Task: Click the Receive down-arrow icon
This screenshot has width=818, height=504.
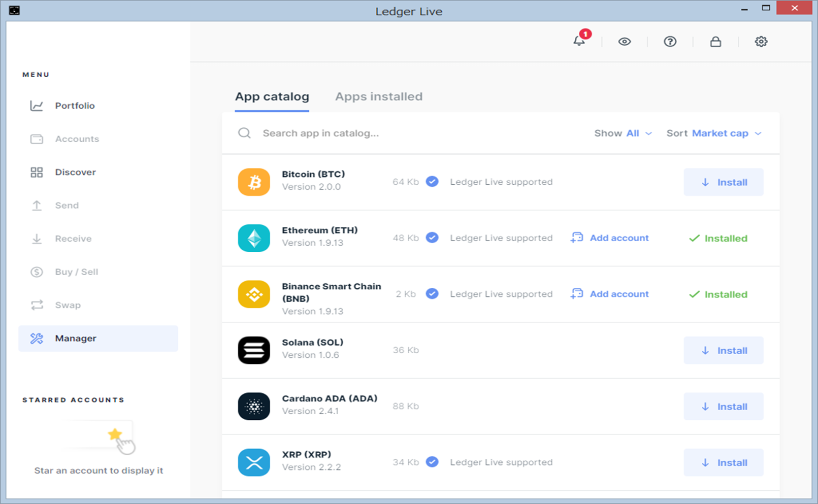Action: (37, 239)
